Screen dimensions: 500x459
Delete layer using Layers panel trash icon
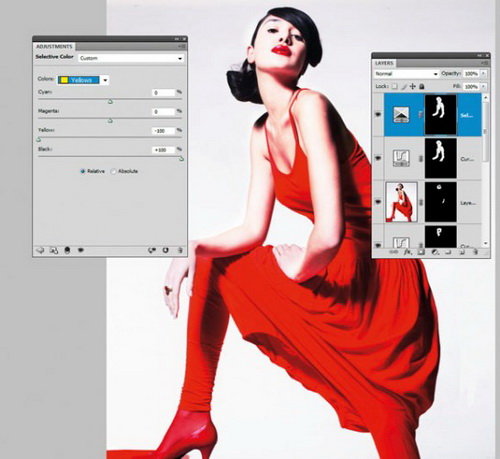(476, 252)
